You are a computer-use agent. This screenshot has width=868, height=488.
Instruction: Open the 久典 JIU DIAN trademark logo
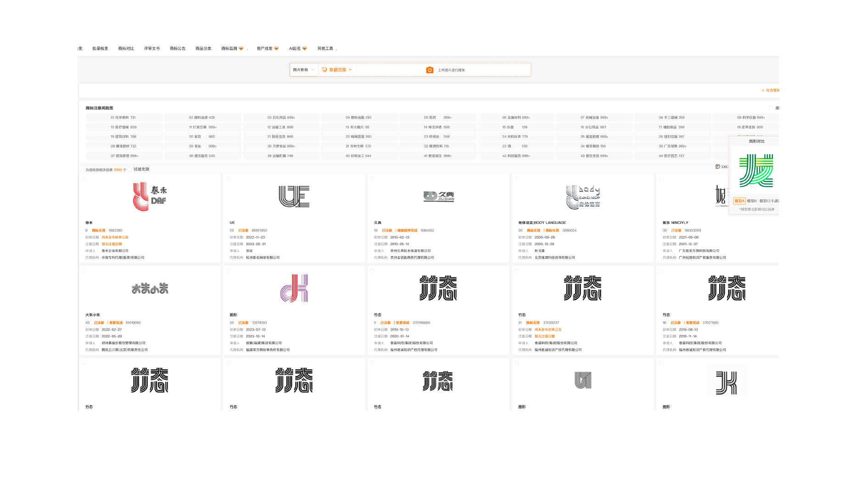pyautogui.click(x=438, y=196)
